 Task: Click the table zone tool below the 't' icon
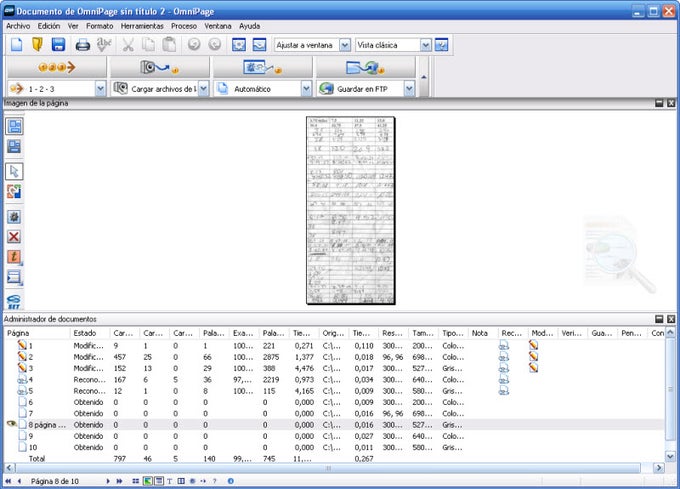coord(14,277)
